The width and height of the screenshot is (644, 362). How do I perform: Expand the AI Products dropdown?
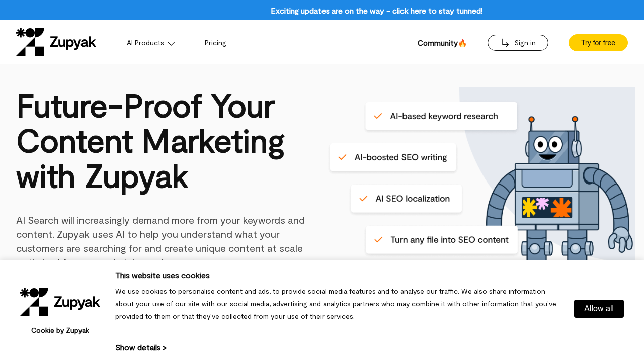coord(150,42)
